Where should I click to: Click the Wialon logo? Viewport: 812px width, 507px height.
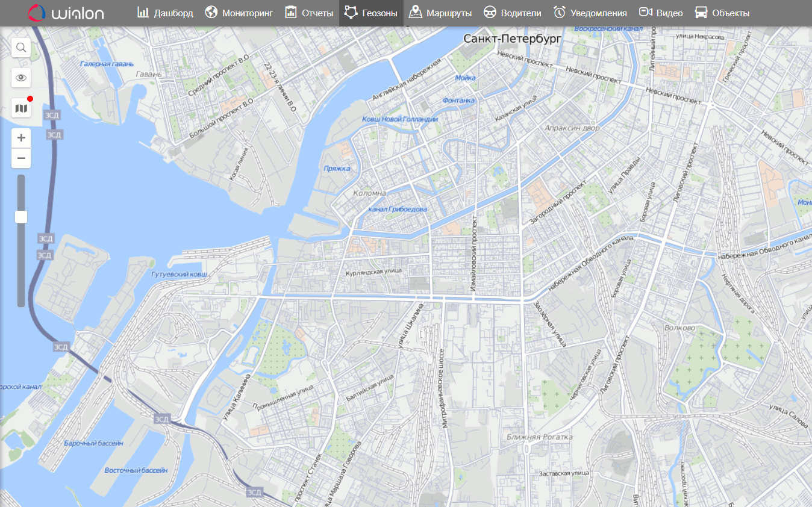coord(66,13)
